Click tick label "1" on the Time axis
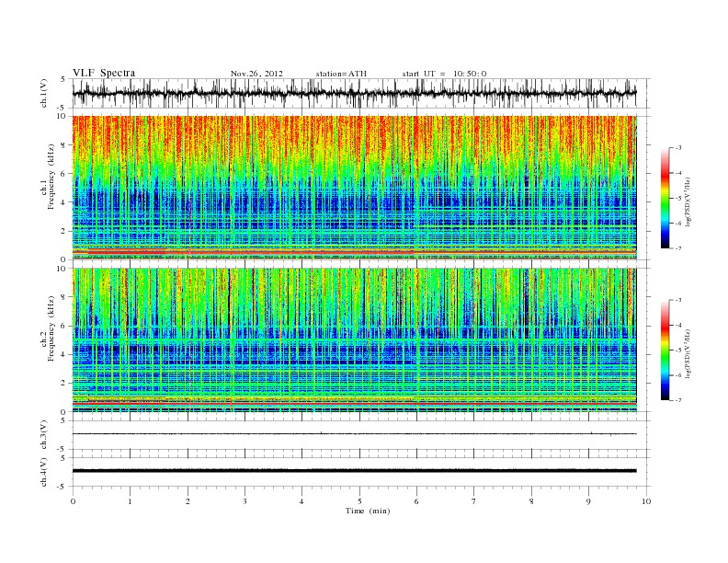This screenshot has width=728, height=563. coord(130,501)
